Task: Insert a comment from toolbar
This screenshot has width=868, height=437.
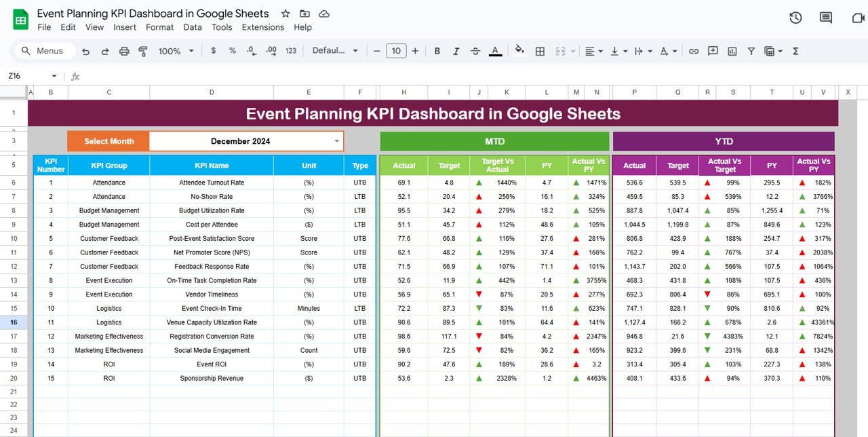Action: pyautogui.click(x=713, y=51)
